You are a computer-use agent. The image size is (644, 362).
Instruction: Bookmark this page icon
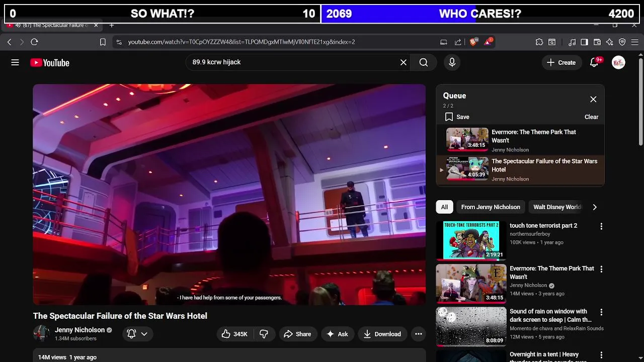tap(103, 42)
